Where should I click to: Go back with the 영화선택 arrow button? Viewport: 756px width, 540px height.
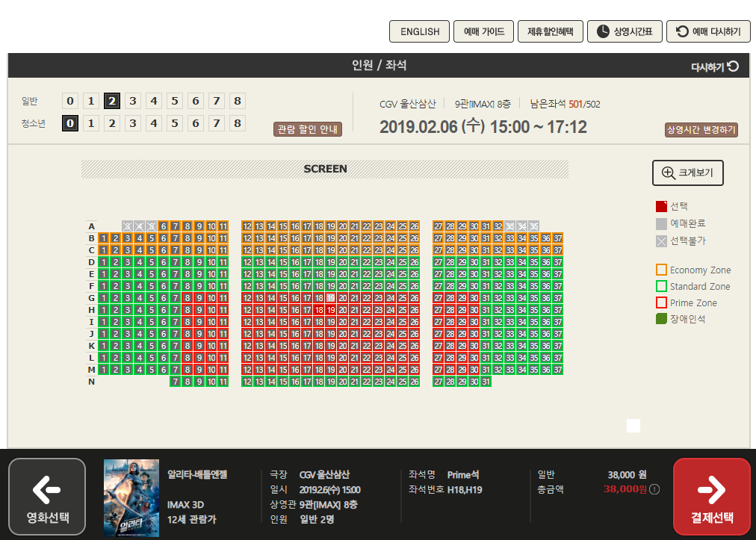point(47,497)
